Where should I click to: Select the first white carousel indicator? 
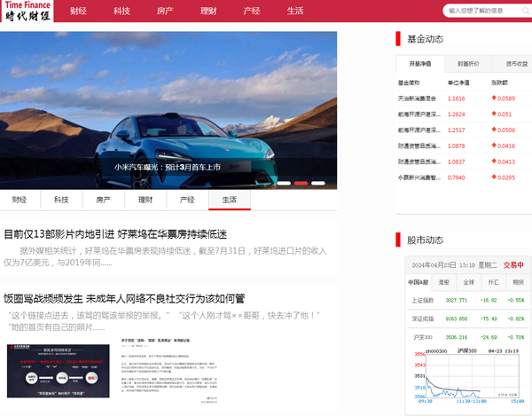click(x=284, y=183)
